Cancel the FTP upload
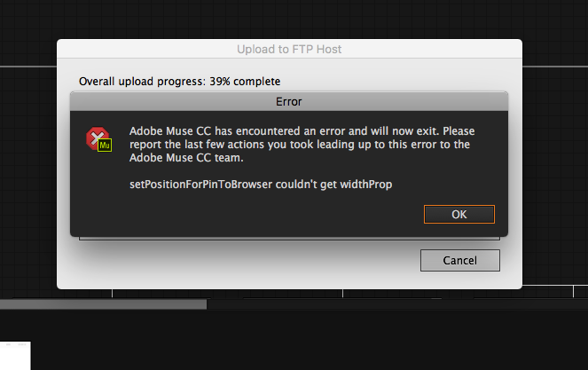The width and height of the screenshot is (588, 370). click(x=459, y=261)
